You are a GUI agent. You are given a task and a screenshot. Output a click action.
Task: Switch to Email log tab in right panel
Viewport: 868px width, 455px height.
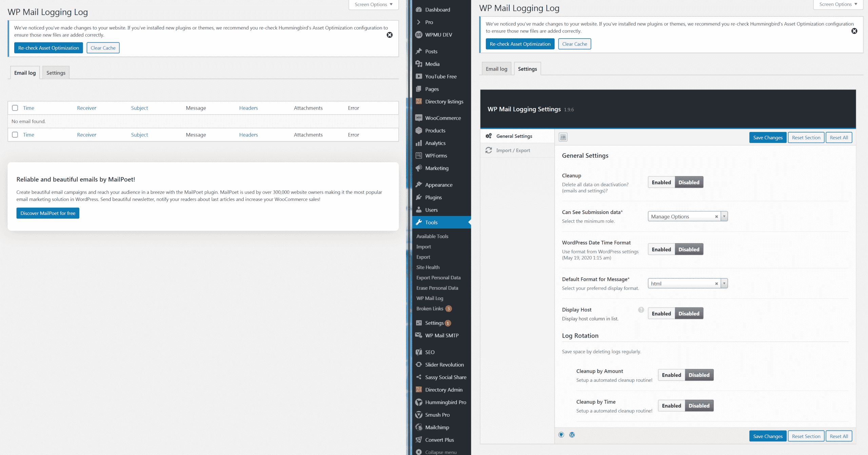click(x=496, y=69)
